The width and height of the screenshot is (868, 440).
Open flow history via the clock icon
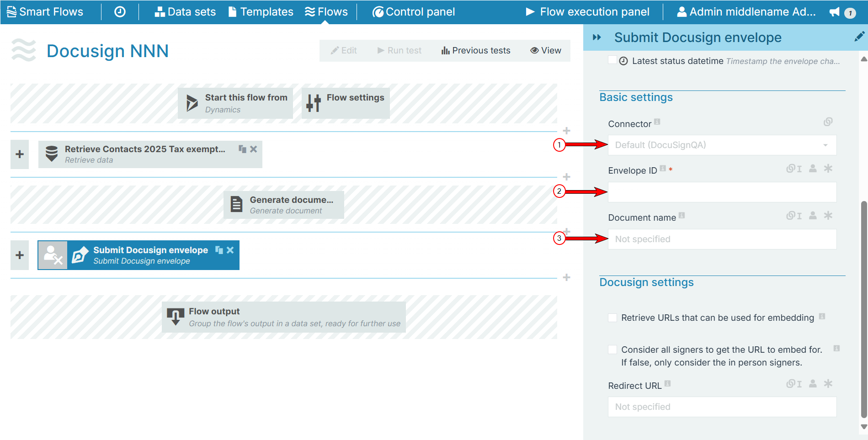[120, 11]
